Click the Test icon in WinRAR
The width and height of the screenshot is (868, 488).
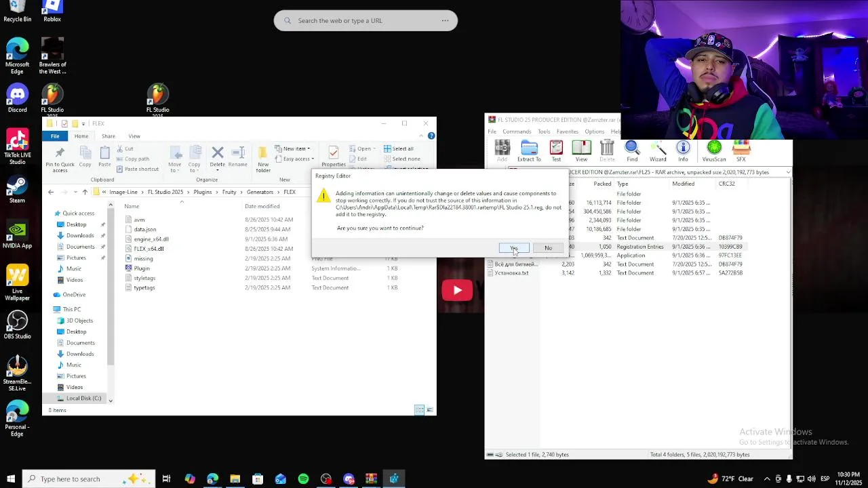click(x=556, y=151)
